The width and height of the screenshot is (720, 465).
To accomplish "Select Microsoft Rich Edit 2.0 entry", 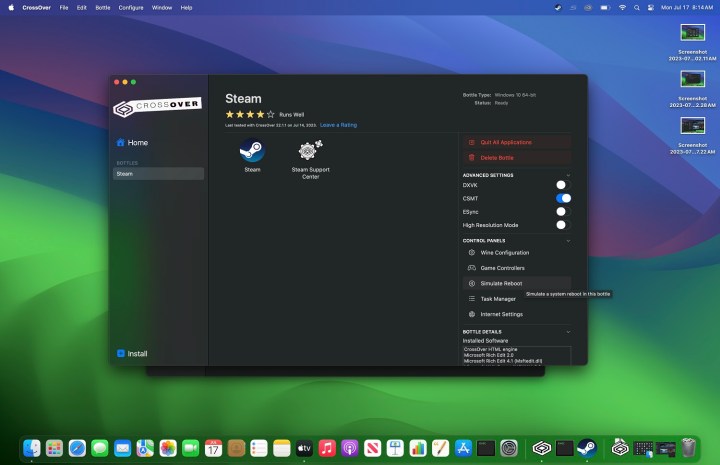I will click(489, 355).
